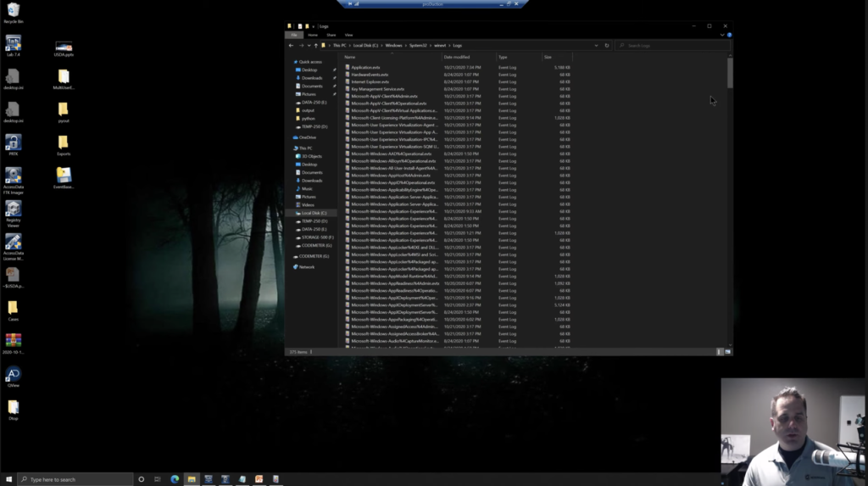Image resolution: width=868 pixels, height=486 pixels.
Task: Select Network in navigation pane
Action: [306, 267]
